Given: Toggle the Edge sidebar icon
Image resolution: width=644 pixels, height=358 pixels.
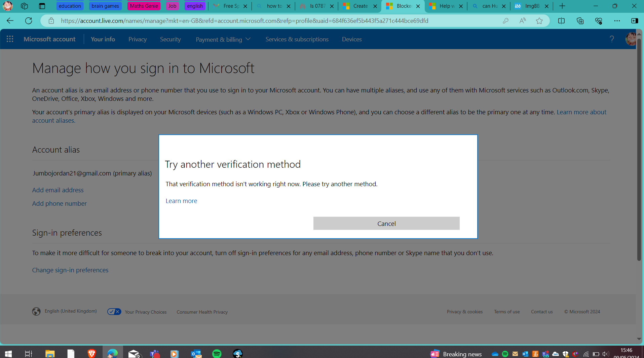Looking at the screenshot, I should [x=635, y=21].
